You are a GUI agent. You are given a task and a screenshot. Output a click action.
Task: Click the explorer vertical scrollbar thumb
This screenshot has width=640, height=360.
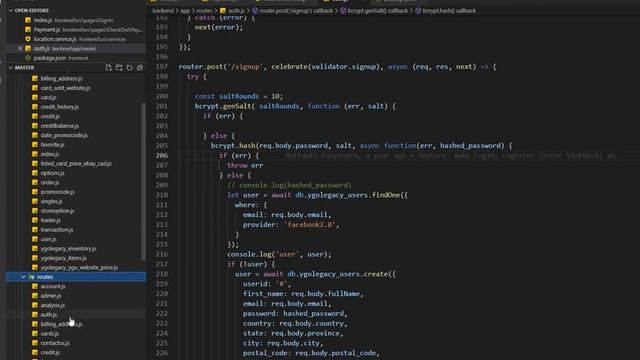(x=143, y=181)
